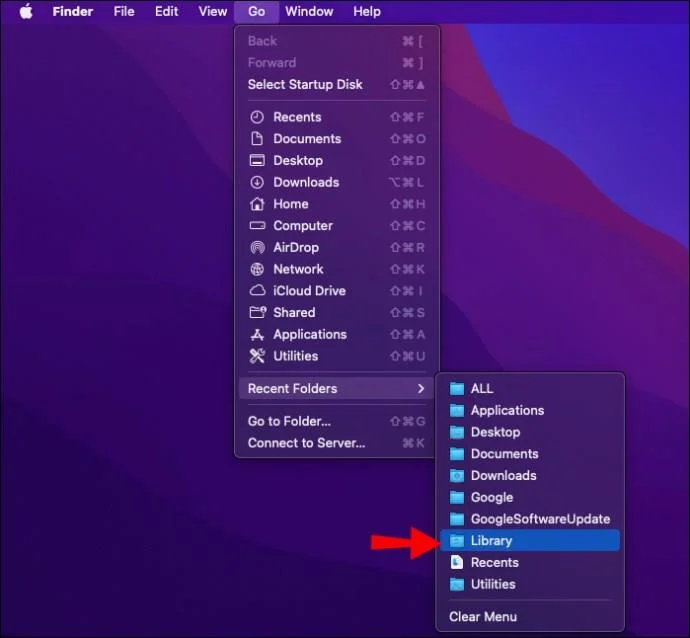Select iCloud Drive menu text
690x638 pixels.
(309, 290)
